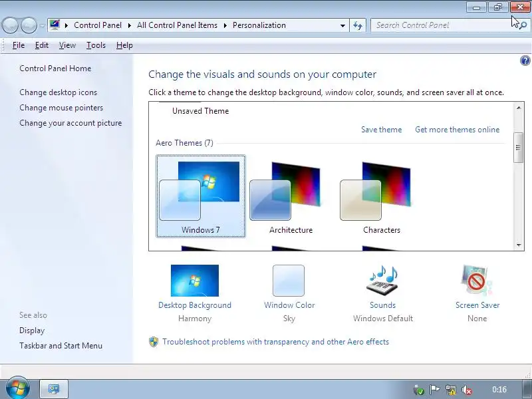Open the Edit menu
532x399 pixels.
point(42,45)
